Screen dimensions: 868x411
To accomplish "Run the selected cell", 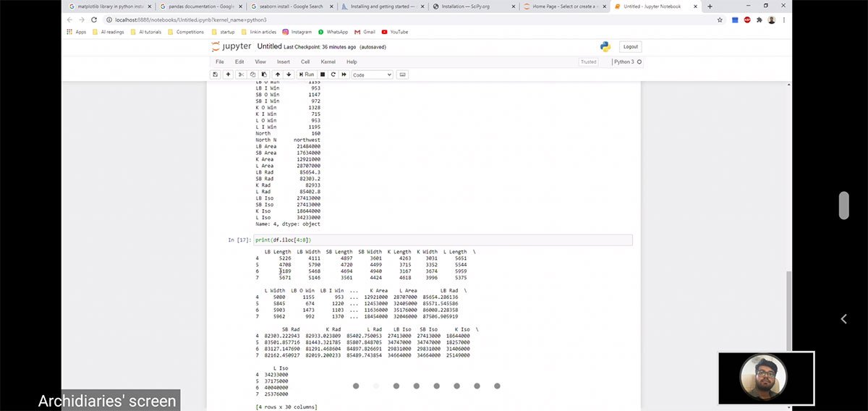I will (x=306, y=75).
